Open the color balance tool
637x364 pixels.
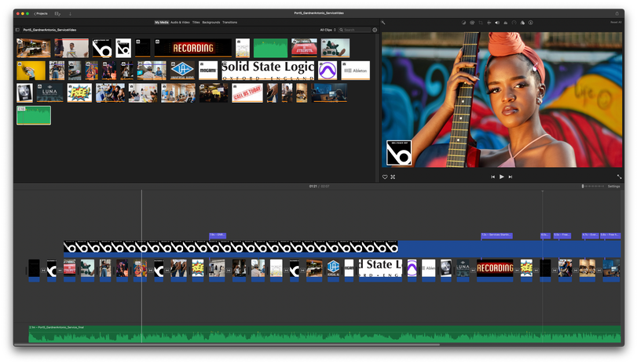coord(463,23)
